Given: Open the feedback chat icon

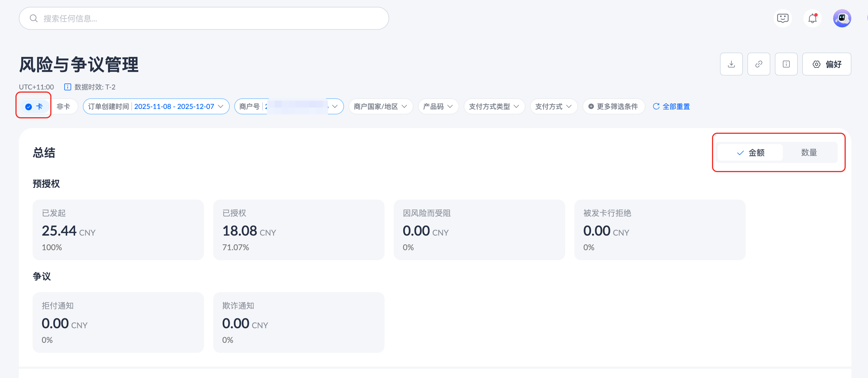Looking at the screenshot, I should coord(782,18).
